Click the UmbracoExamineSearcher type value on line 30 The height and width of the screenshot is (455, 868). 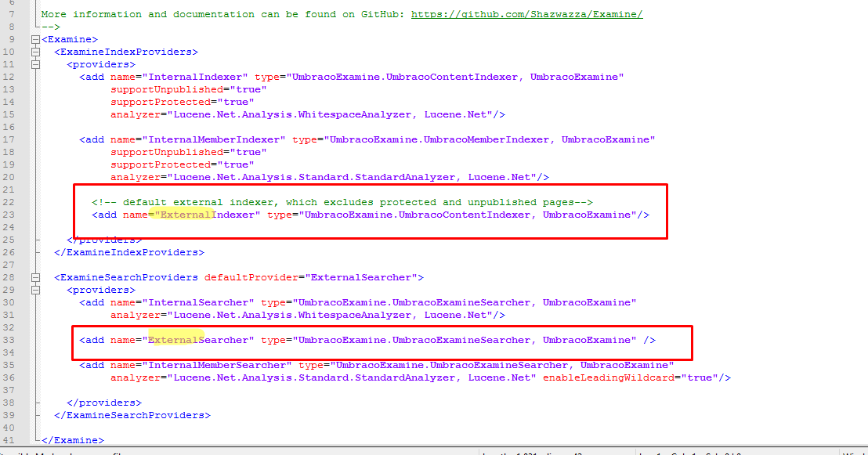(465, 303)
